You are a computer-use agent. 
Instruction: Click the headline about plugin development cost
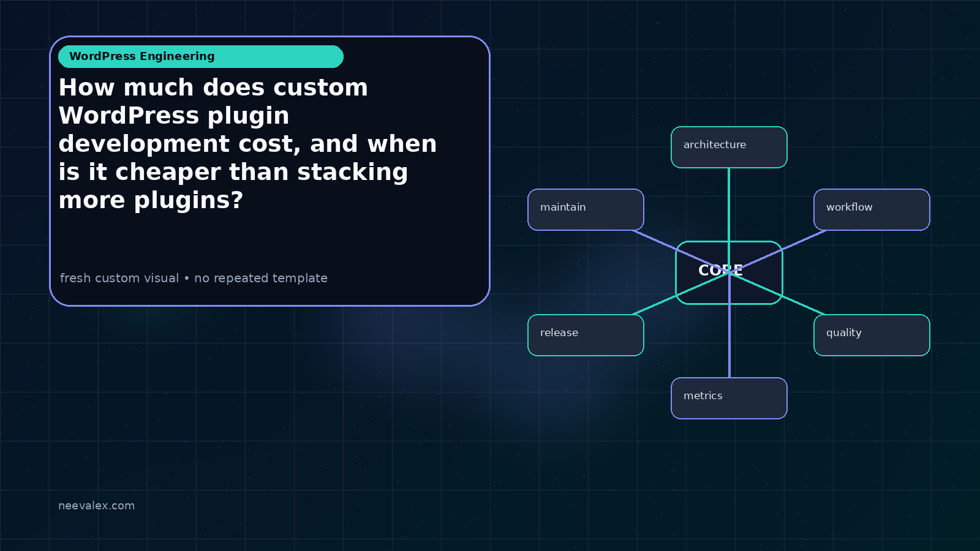point(247,144)
